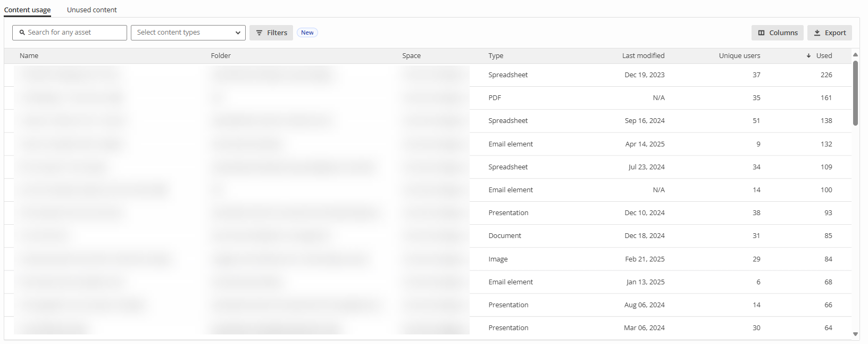The image size is (868, 344).
Task: Open the Select content types dropdown
Action: tap(188, 32)
